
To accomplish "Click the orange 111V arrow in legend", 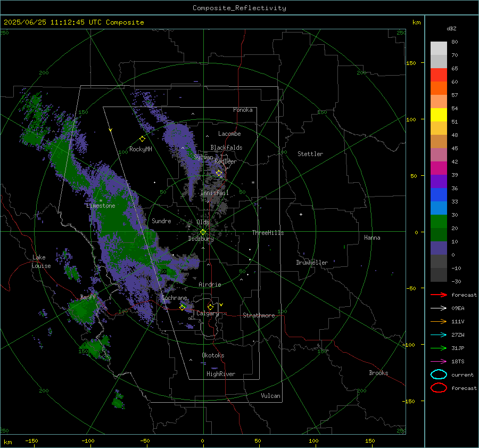I will (x=439, y=321).
